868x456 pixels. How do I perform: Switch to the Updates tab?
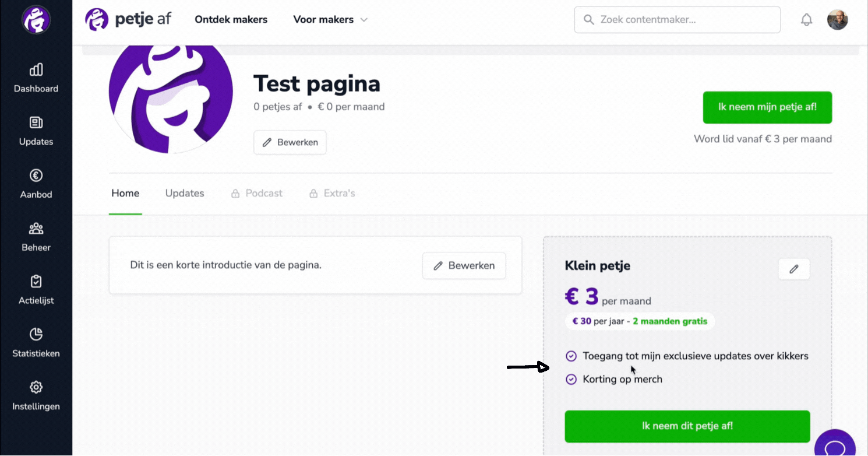tap(185, 193)
